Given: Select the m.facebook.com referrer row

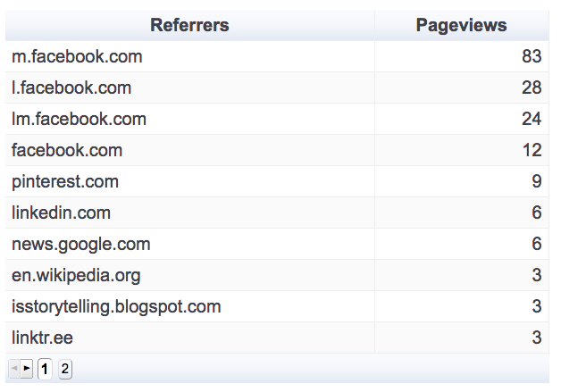Looking at the screenshot, I should pyautogui.click(x=77, y=57).
